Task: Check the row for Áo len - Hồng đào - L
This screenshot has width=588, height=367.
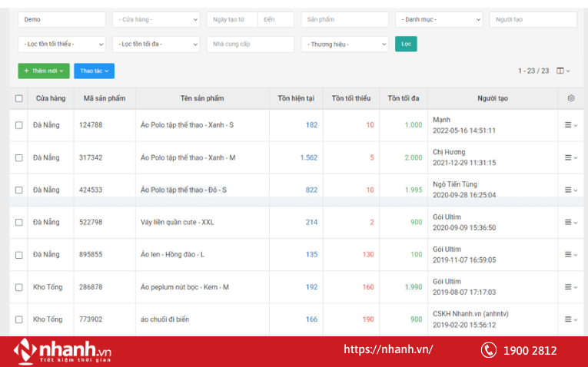Action: click(x=19, y=254)
